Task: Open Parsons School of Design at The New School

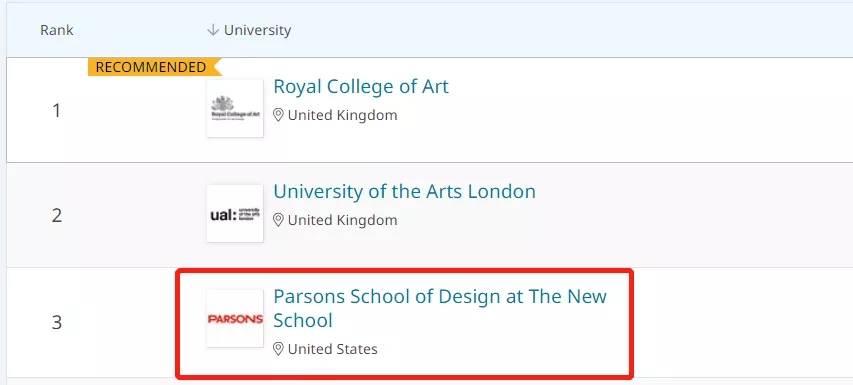Action: (x=440, y=308)
